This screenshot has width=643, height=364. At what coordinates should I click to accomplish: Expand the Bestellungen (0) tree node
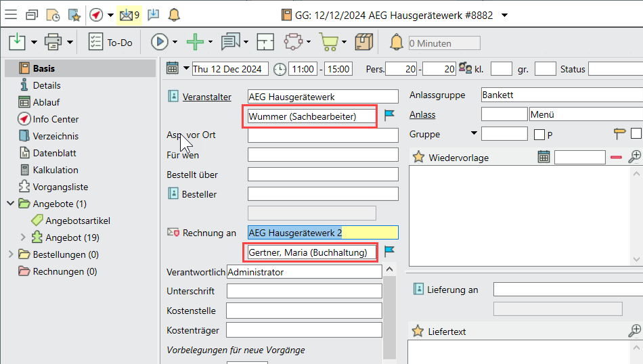pos(11,254)
